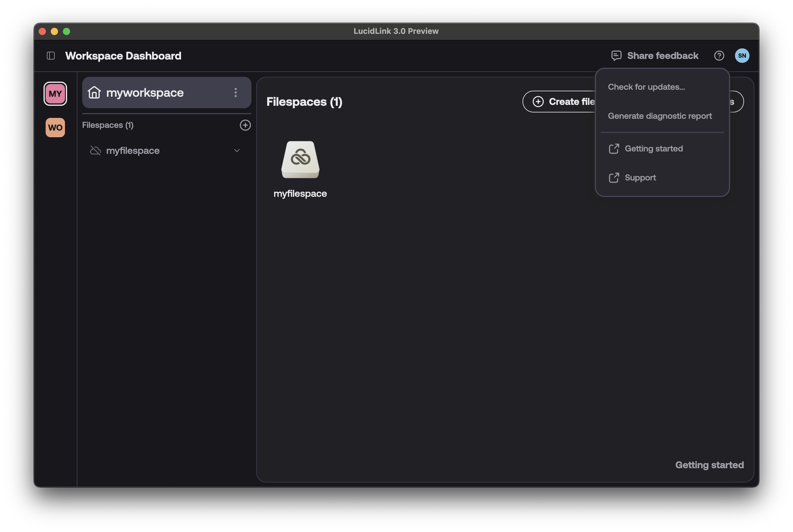793x532 pixels.
Task: Click the Share feedback button
Action: [655, 56]
